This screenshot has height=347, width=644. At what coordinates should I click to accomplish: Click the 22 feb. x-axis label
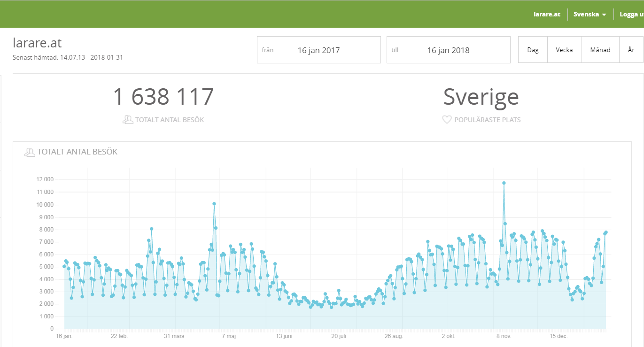(x=119, y=336)
